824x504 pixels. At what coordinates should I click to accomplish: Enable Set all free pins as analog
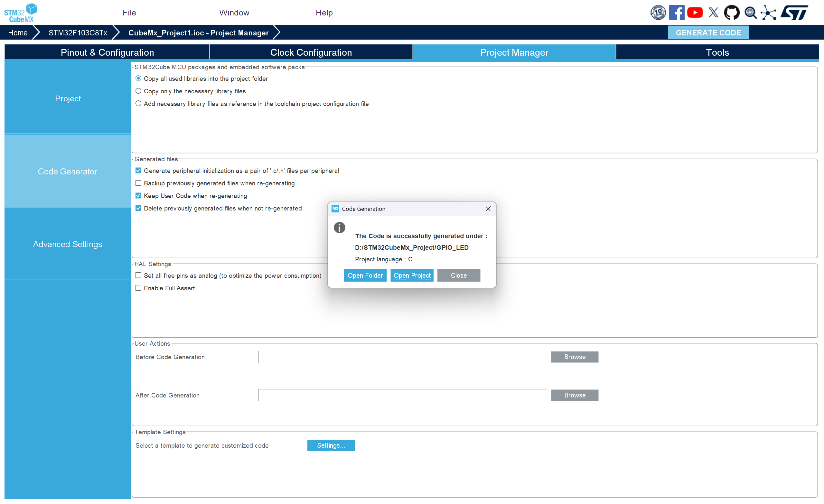click(x=138, y=275)
